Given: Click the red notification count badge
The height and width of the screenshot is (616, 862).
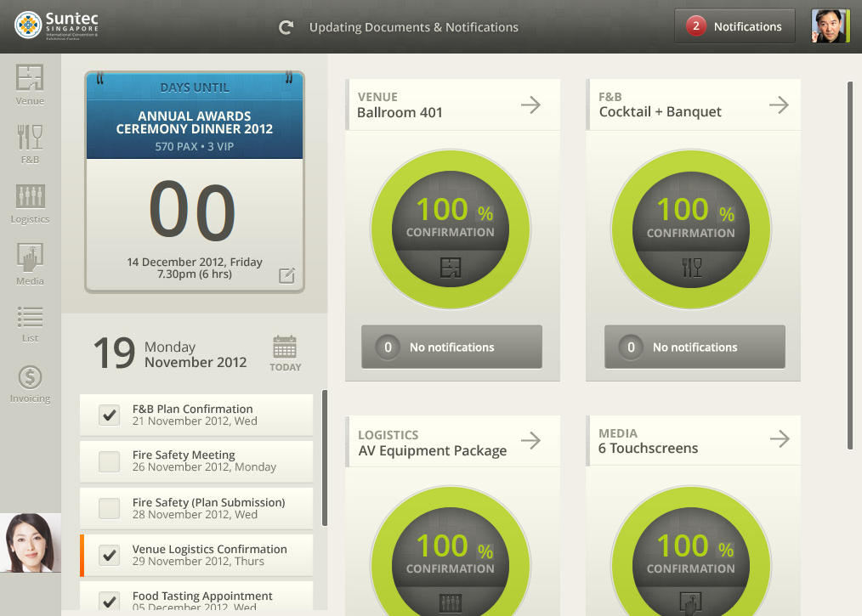Looking at the screenshot, I should point(696,25).
